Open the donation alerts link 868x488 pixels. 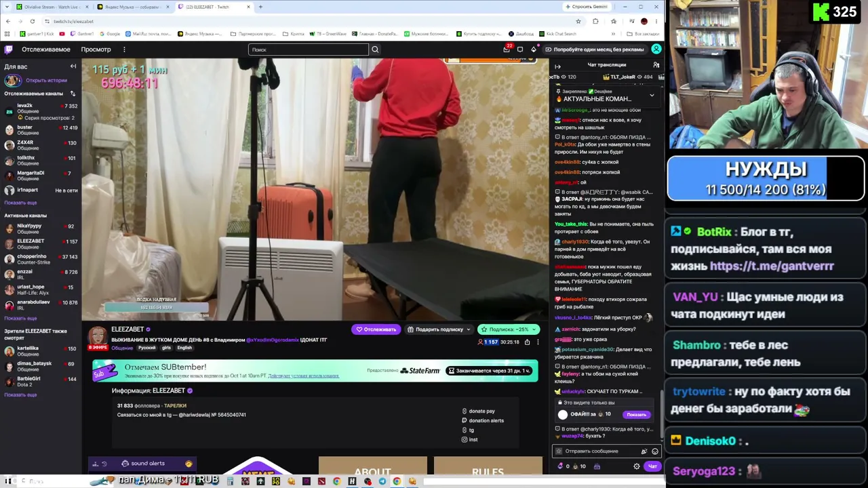[483, 421]
